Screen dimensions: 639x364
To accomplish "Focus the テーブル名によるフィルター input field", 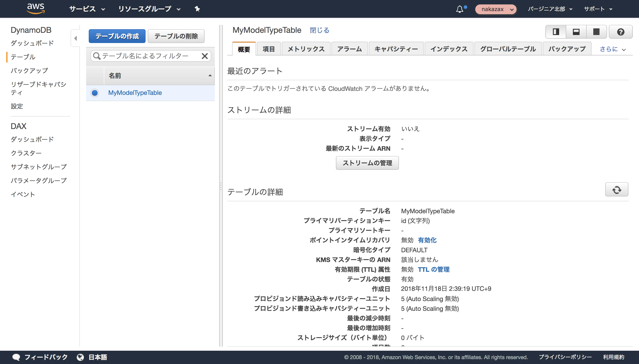I will point(151,56).
